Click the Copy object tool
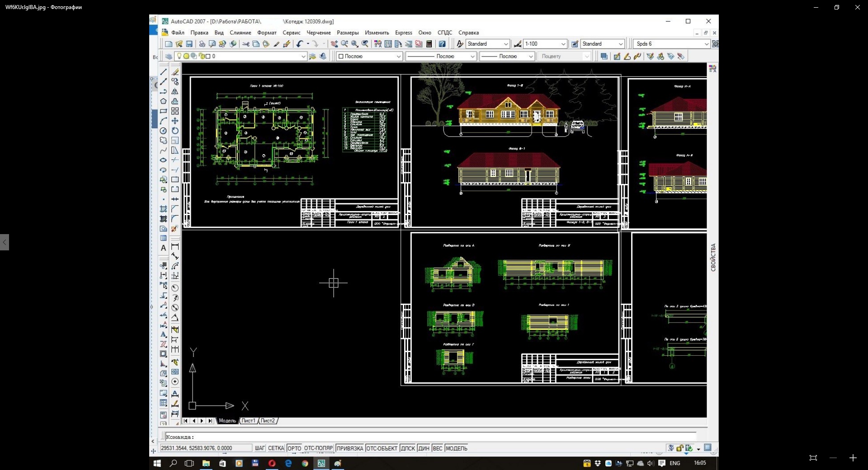This screenshot has height=470, width=868. 175,81
